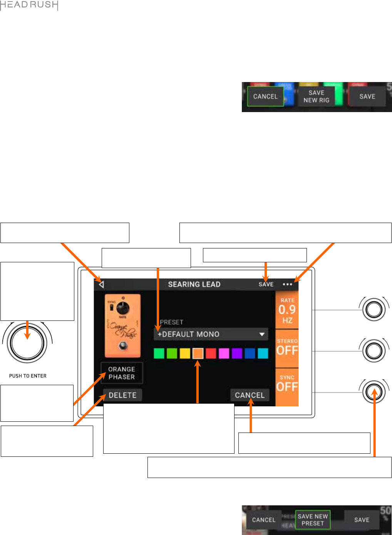392x535 pixels.
Task: Click the parameter knob beside STEREO
Action: click(374, 351)
